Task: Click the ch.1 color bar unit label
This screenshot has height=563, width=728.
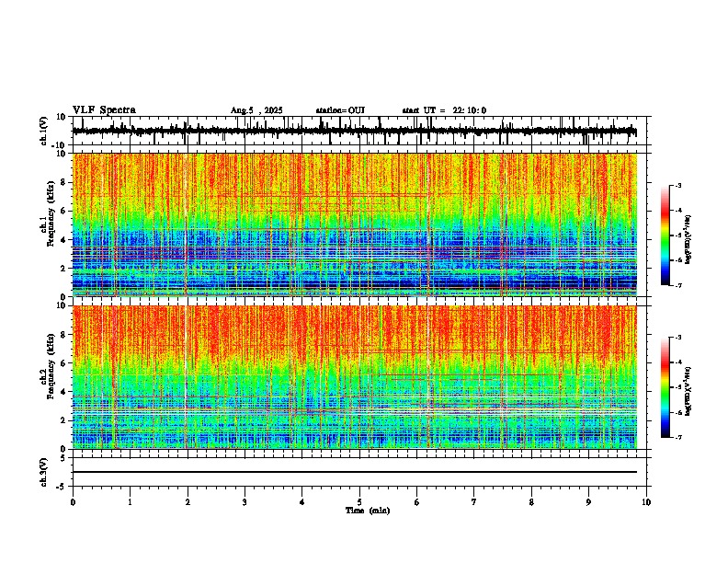Action: (x=688, y=239)
